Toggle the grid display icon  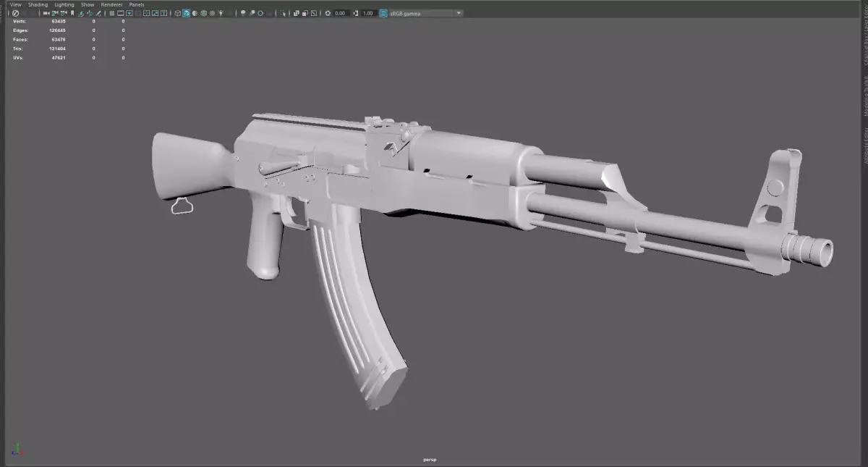111,13
